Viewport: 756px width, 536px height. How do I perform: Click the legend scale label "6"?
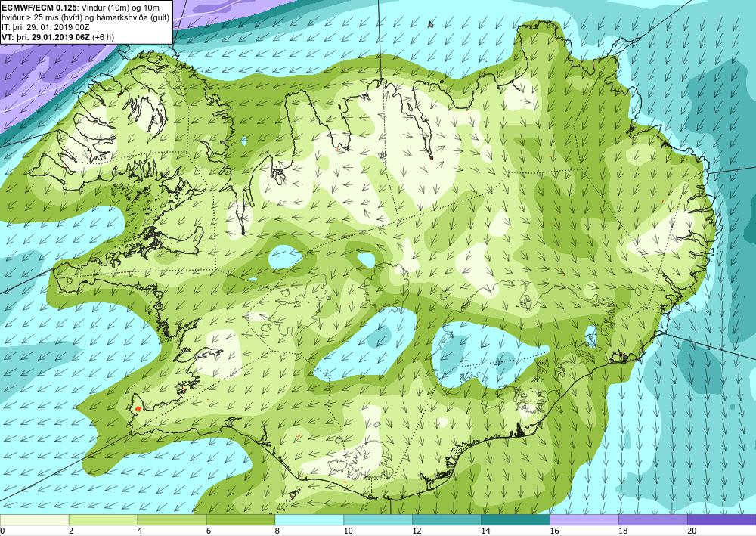209,531
